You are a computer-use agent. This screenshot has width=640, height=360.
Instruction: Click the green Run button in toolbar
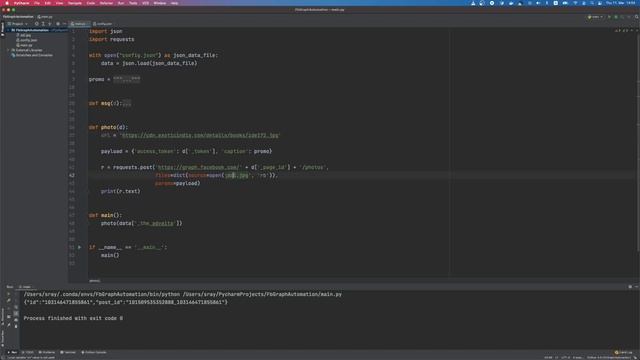(x=609, y=17)
